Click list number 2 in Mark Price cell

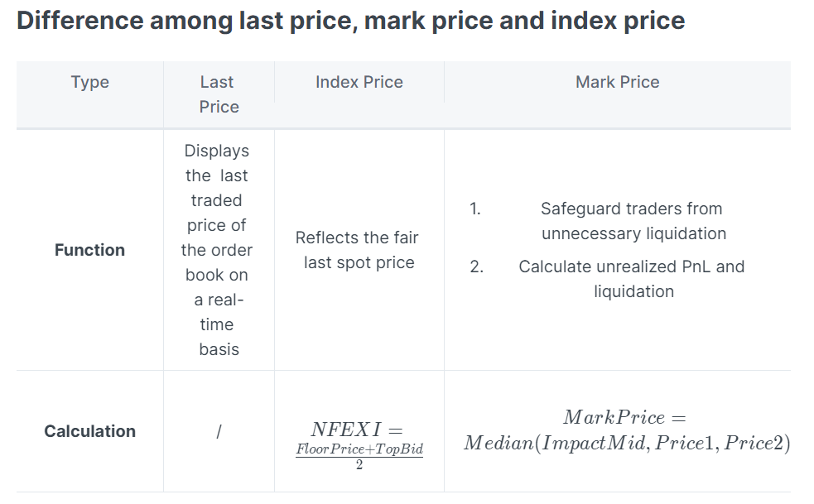[x=476, y=266]
